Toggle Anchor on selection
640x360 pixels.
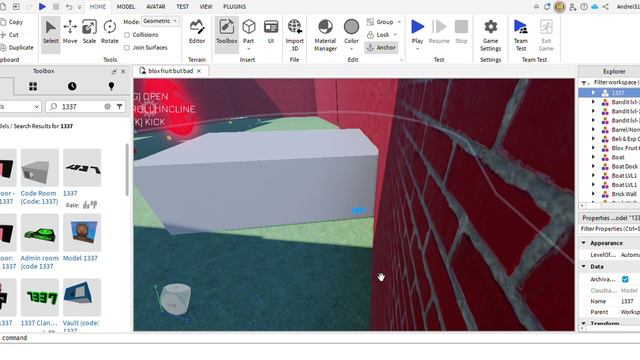click(x=381, y=47)
